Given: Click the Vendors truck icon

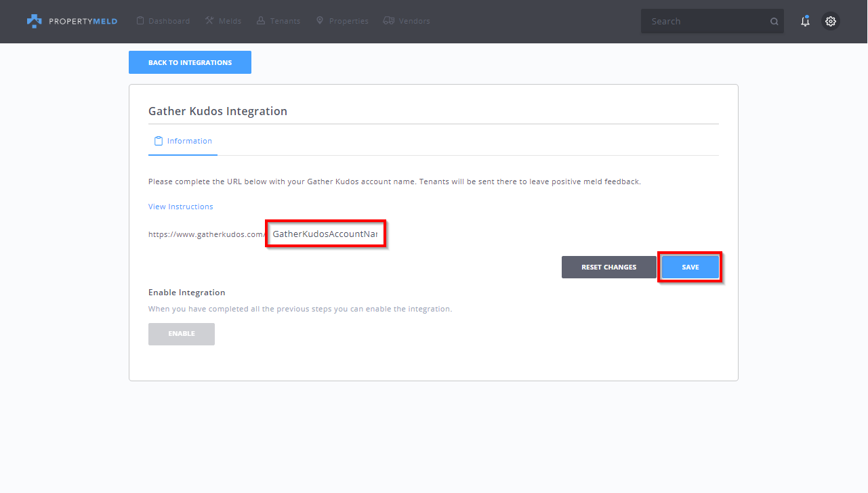Looking at the screenshot, I should pyautogui.click(x=389, y=21).
